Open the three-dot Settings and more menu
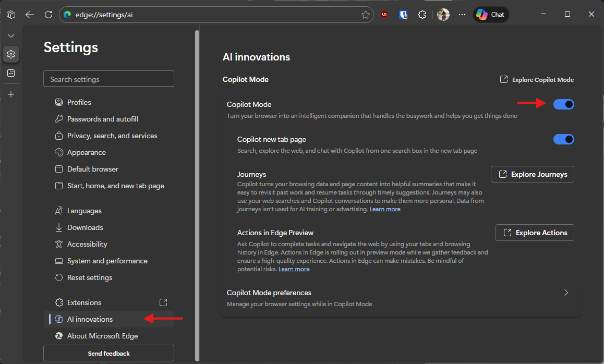 [x=462, y=15]
